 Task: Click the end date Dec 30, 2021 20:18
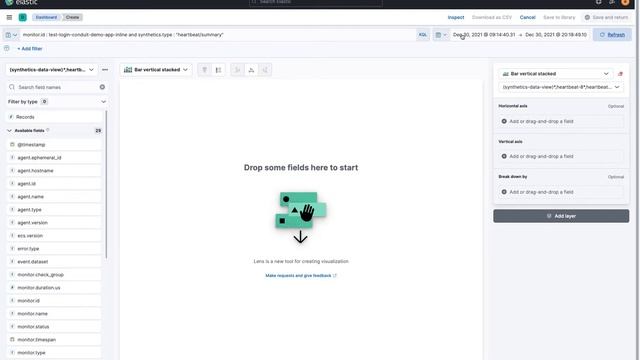coord(556,35)
